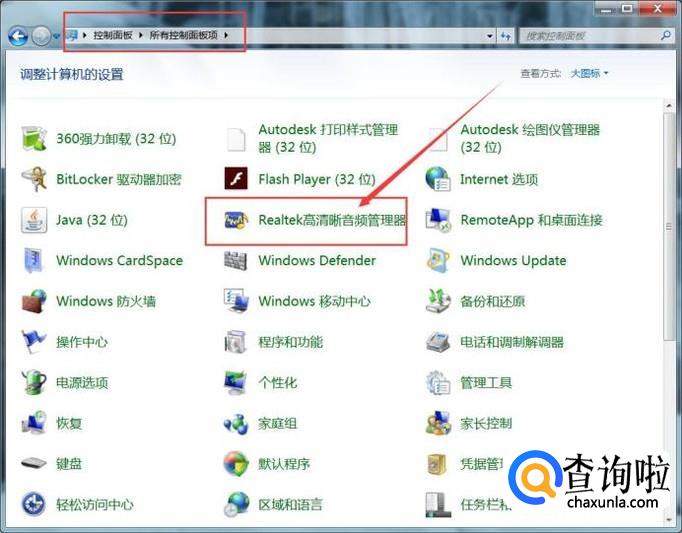Open the 键盘 keyboard icon

[34, 463]
